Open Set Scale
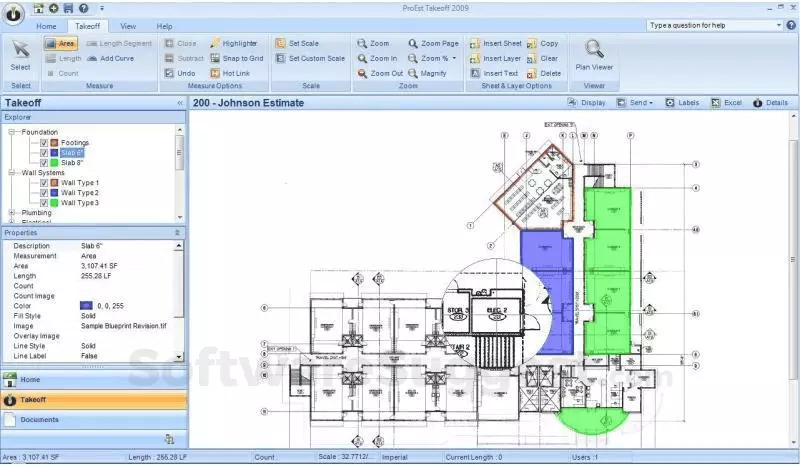 (x=297, y=43)
